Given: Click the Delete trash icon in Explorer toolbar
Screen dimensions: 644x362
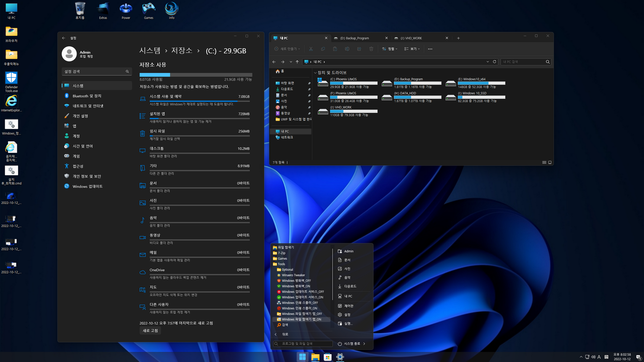Looking at the screenshot, I should pos(371,49).
